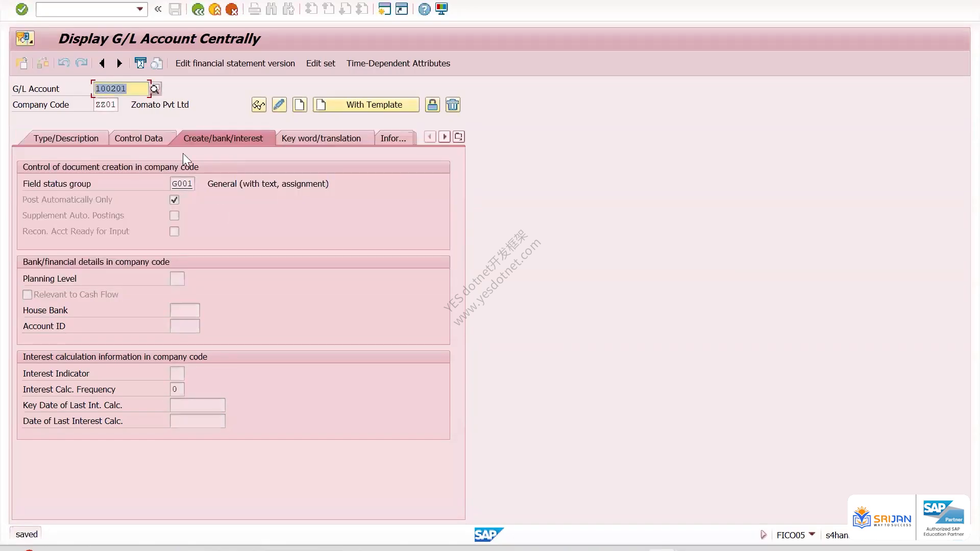Expand the tab list overview button
This screenshot has height=551, width=980.
458,137
